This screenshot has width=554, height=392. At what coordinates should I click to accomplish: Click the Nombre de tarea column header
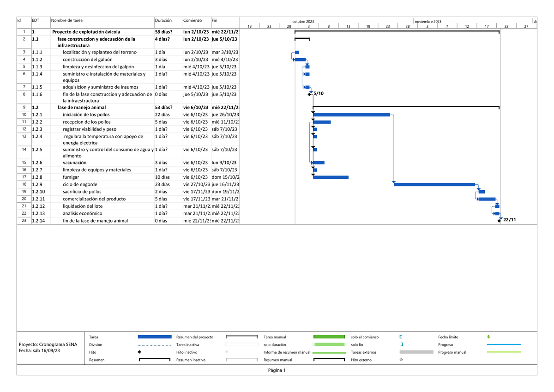67,20
